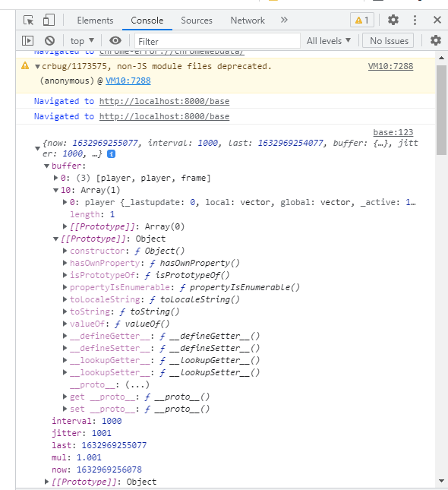Select the mul: 1.001 property row
The width and height of the screenshot is (448, 490).
tap(77, 457)
